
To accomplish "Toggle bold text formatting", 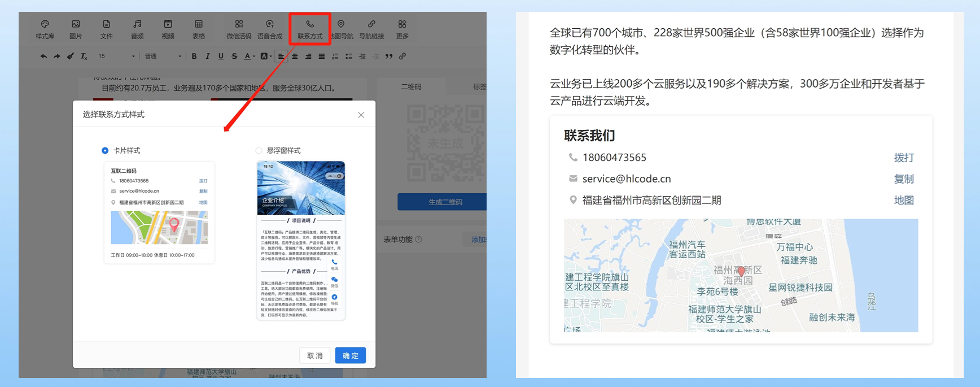I will [194, 56].
